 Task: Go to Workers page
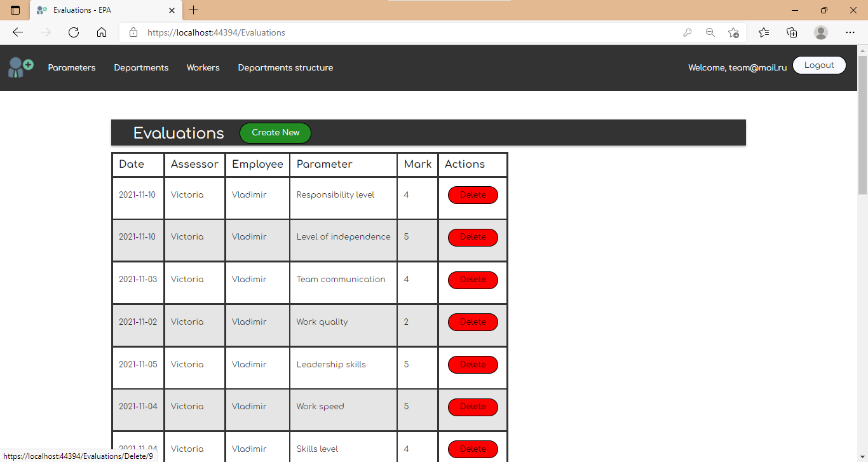pos(203,67)
